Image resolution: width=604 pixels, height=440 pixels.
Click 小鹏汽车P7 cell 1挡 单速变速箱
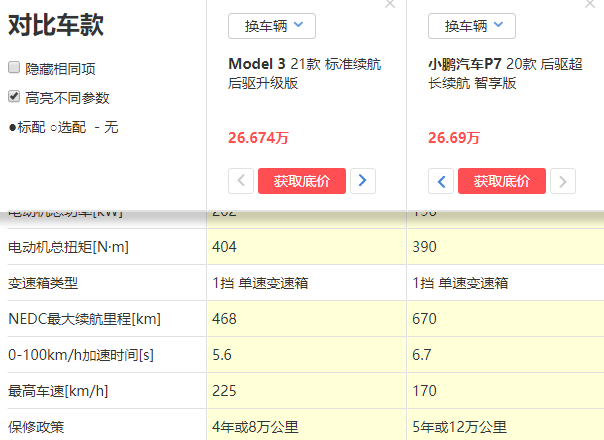[460, 283]
